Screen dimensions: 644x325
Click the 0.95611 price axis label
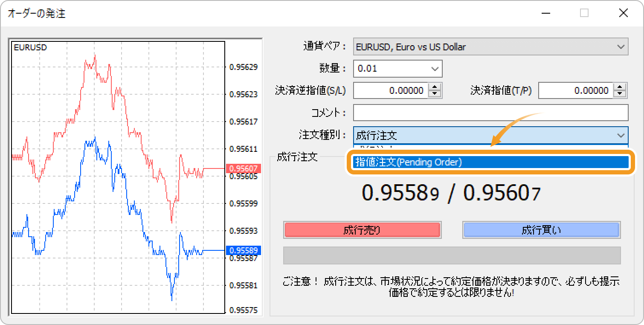244,149
